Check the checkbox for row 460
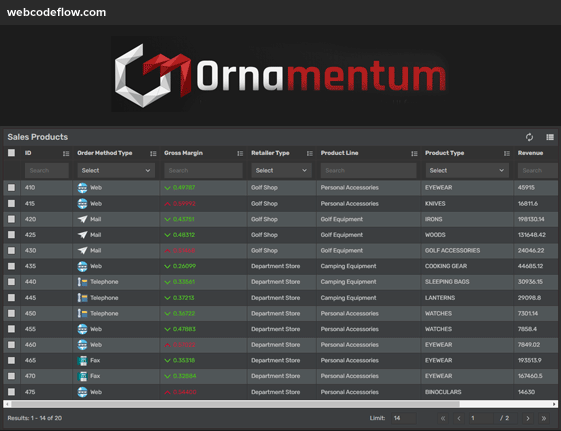The height and width of the screenshot is (431, 561). pos(11,345)
